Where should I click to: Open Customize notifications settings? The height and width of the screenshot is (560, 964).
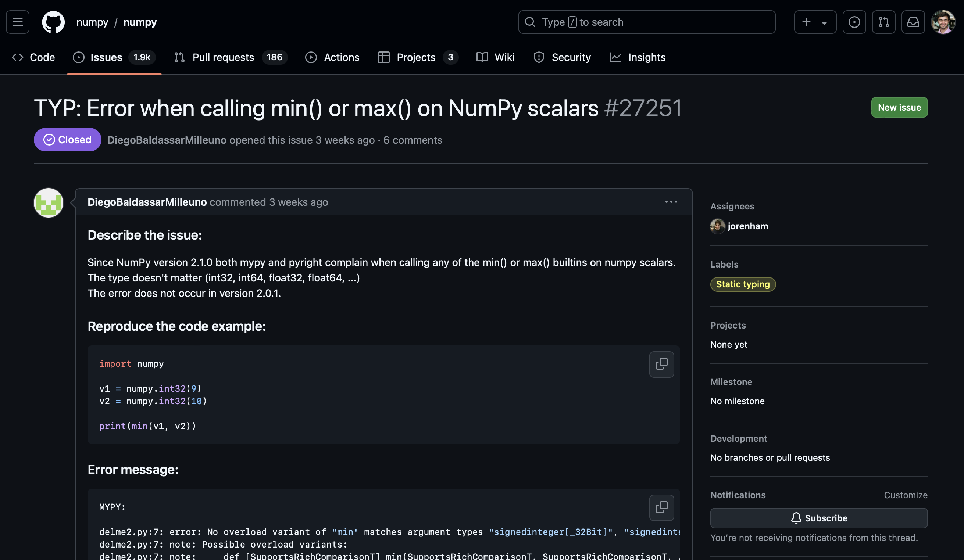(905, 495)
